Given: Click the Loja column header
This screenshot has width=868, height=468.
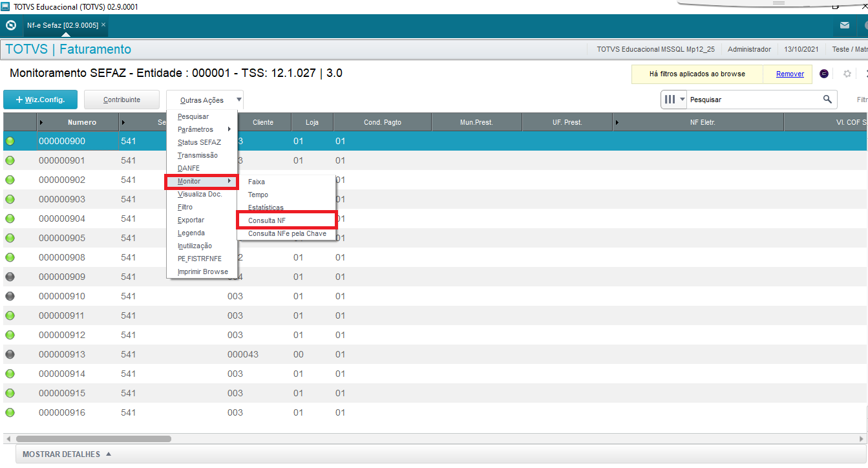Looking at the screenshot, I should click(x=312, y=122).
